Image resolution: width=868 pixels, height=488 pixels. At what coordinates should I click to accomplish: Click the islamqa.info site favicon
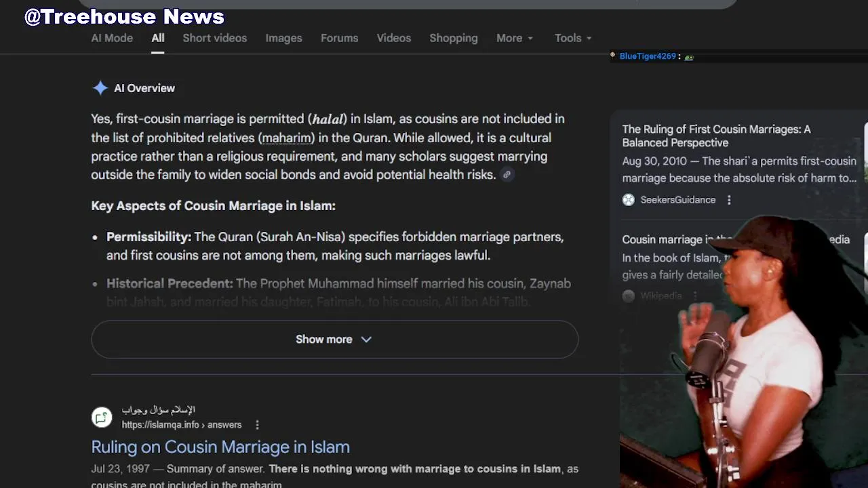(102, 418)
